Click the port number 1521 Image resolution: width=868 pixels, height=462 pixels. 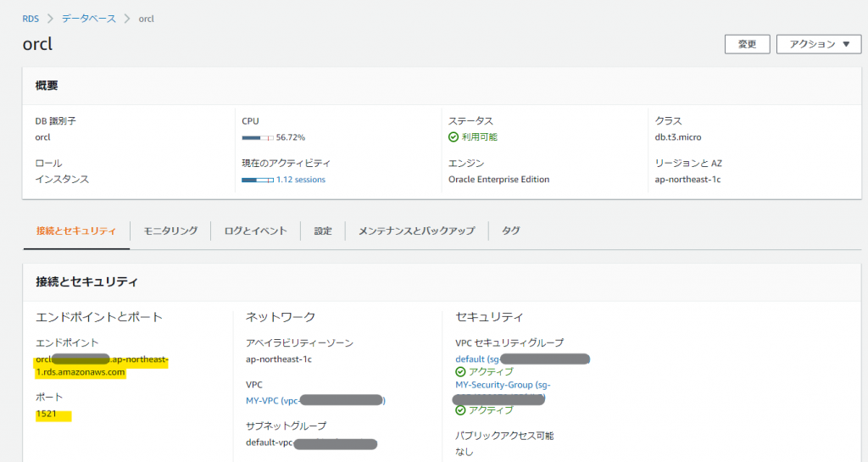pyautogui.click(x=47, y=415)
